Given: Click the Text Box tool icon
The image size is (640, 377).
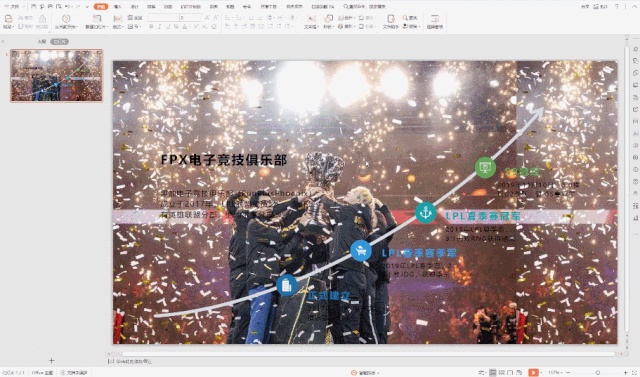Looking at the screenshot, I should (x=311, y=19).
